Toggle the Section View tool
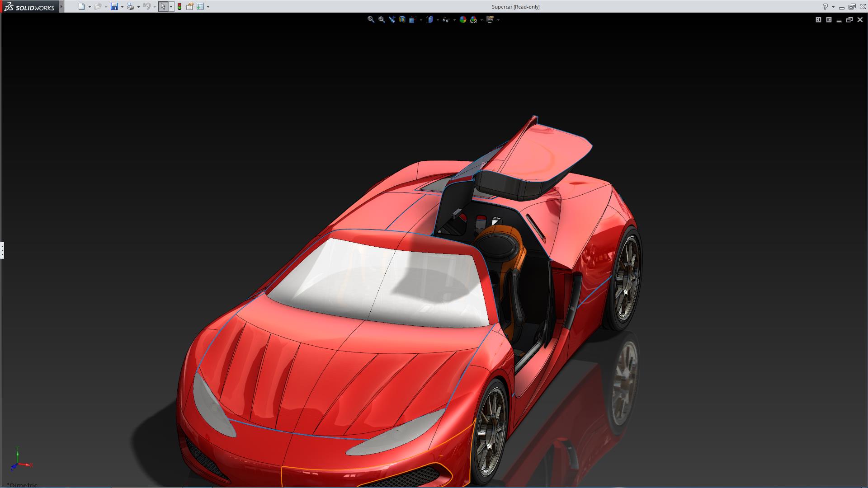The image size is (868, 488). [x=402, y=19]
